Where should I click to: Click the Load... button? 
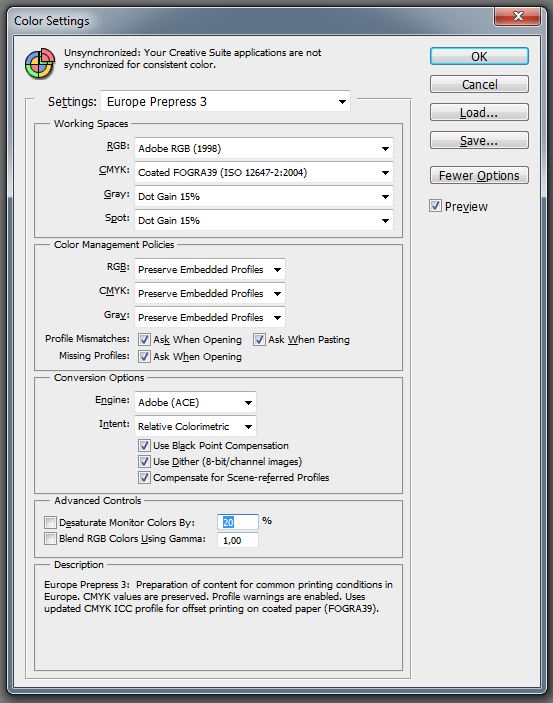point(479,113)
